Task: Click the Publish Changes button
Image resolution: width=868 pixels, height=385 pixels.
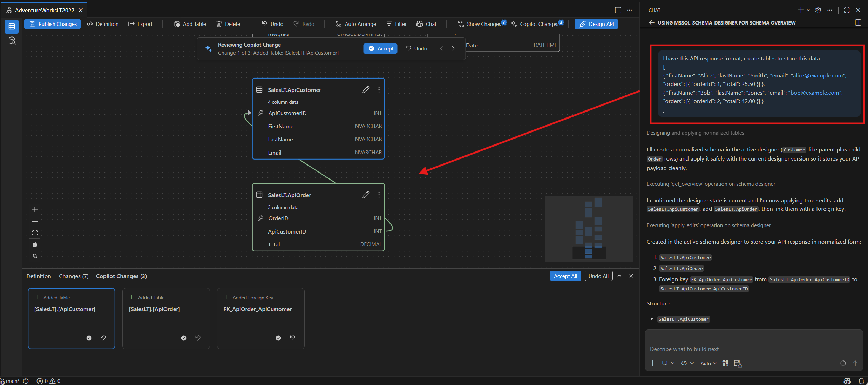Action: 53,24
